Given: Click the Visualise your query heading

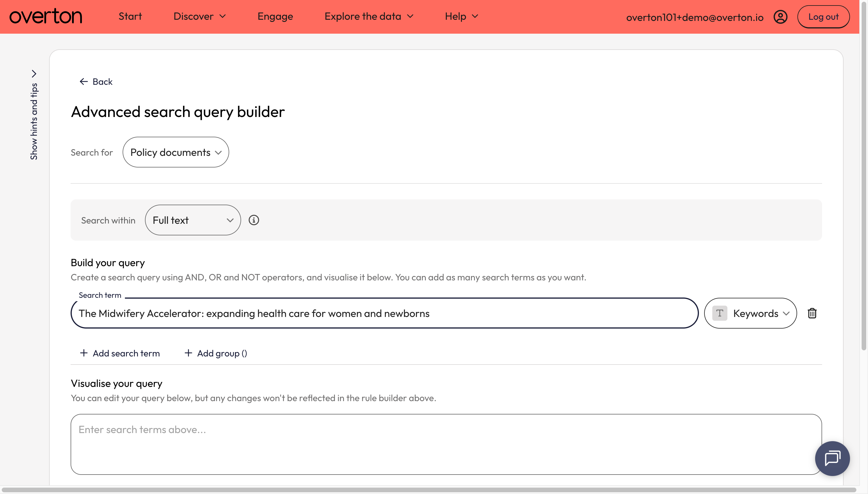Looking at the screenshot, I should 116,383.
